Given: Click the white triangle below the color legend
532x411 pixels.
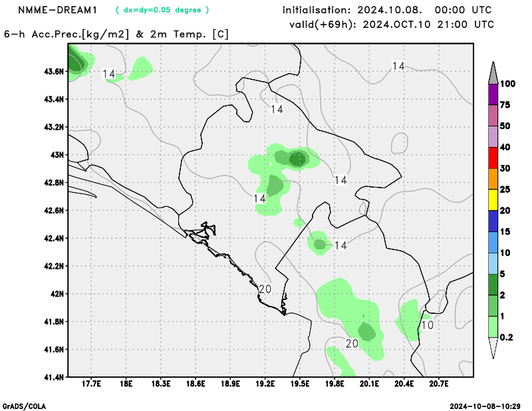Looking at the screenshot, I should [x=493, y=348].
